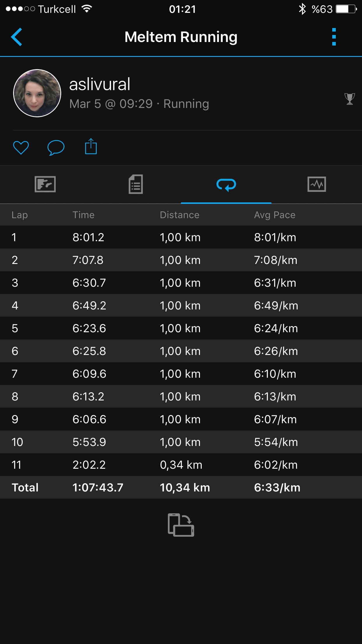Switch to the stats details tab
Viewport: 362px width, 644px height.
[136, 184]
